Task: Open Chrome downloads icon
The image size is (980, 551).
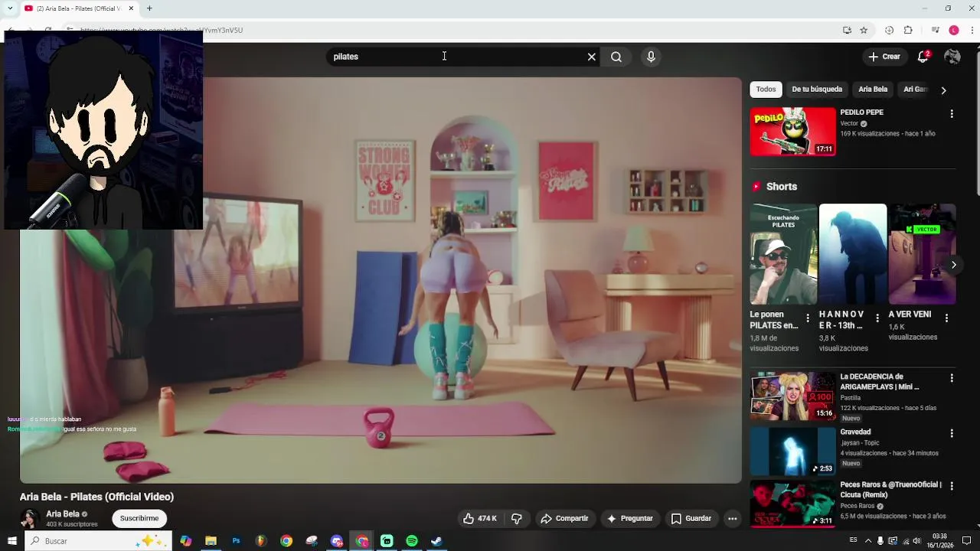Action: tap(889, 31)
